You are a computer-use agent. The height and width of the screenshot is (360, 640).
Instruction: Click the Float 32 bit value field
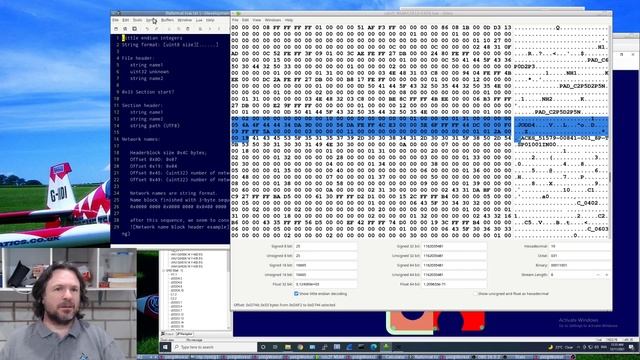tap(325, 284)
